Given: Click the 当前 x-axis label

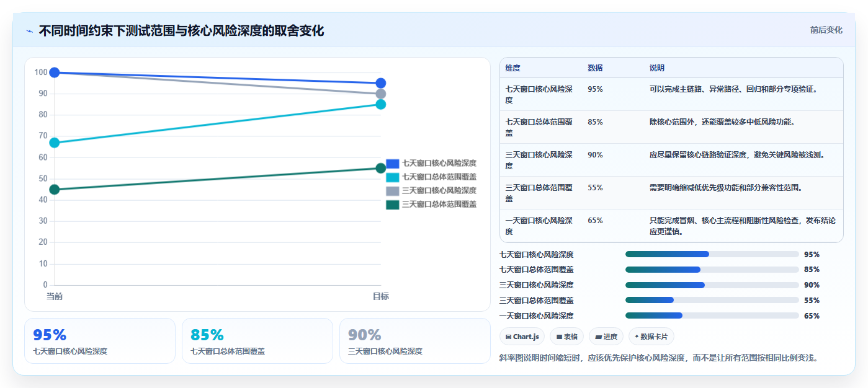Looking at the screenshot, I should point(55,297).
